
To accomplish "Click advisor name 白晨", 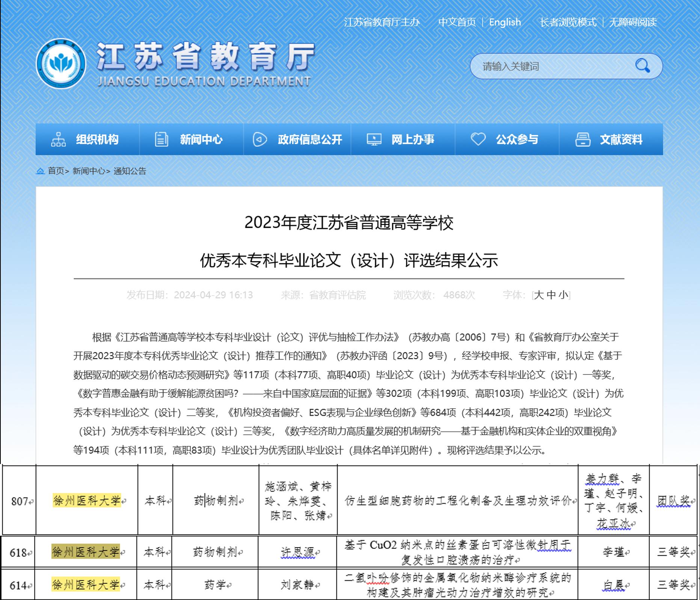I will click(x=614, y=585).
